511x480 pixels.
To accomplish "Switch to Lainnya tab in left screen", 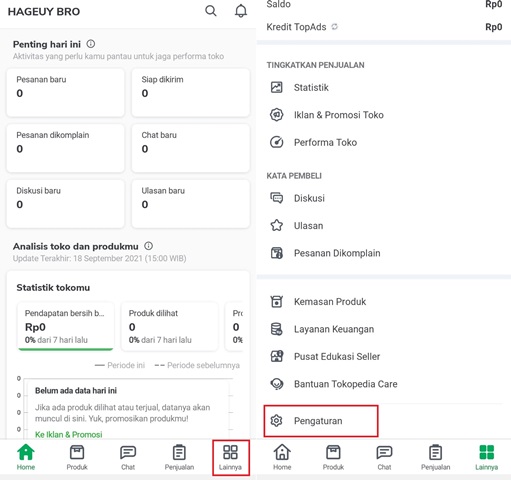I will (230, 457).
